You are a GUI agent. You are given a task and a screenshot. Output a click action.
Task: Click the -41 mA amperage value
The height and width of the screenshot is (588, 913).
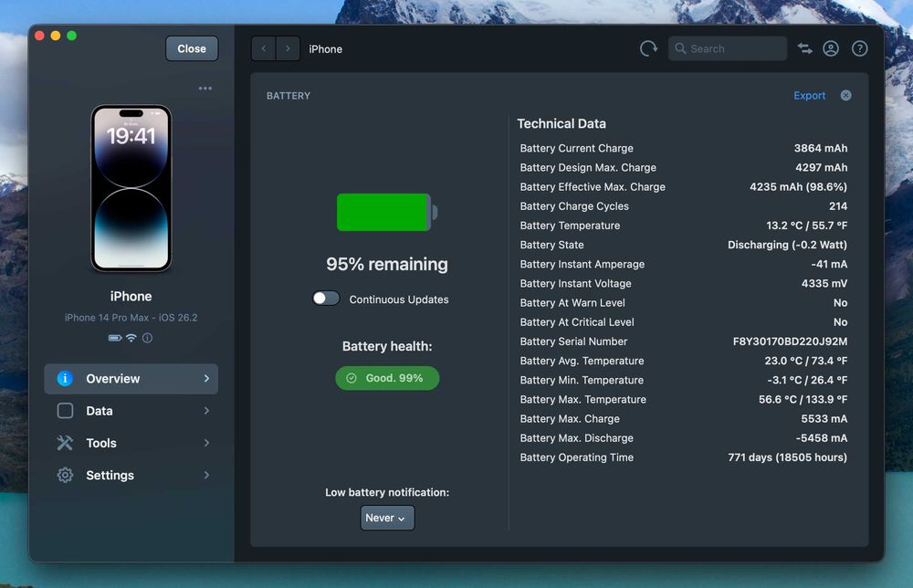pos(829,264)
